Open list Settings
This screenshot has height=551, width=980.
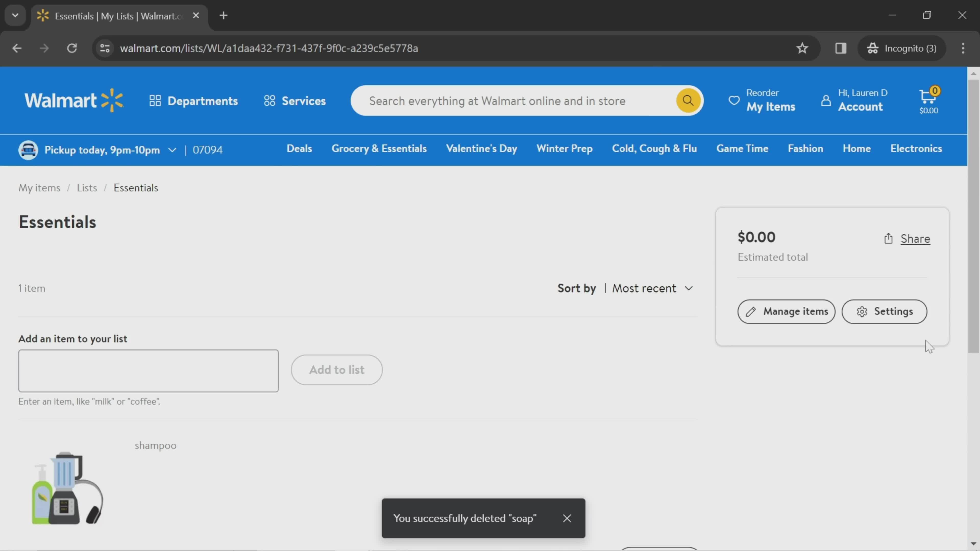[884, 311]
